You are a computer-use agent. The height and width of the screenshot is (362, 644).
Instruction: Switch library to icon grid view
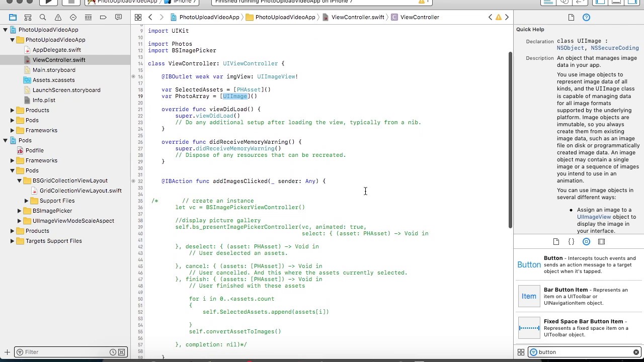coord(521,352)
